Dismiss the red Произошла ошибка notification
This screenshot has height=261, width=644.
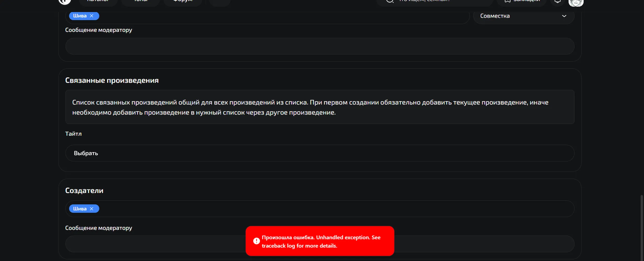(x=320, y=241)
